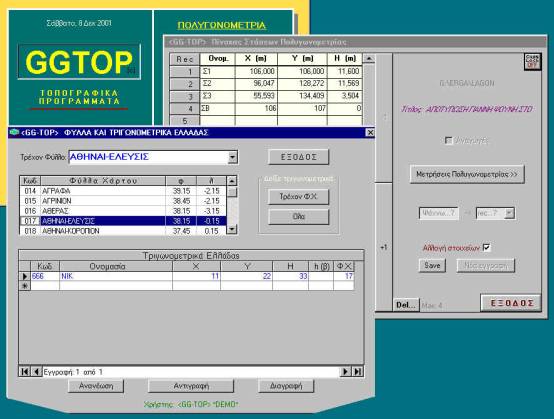Click the ΦΧ value 17 cell

pyautogui.click(x=344, y=276)
